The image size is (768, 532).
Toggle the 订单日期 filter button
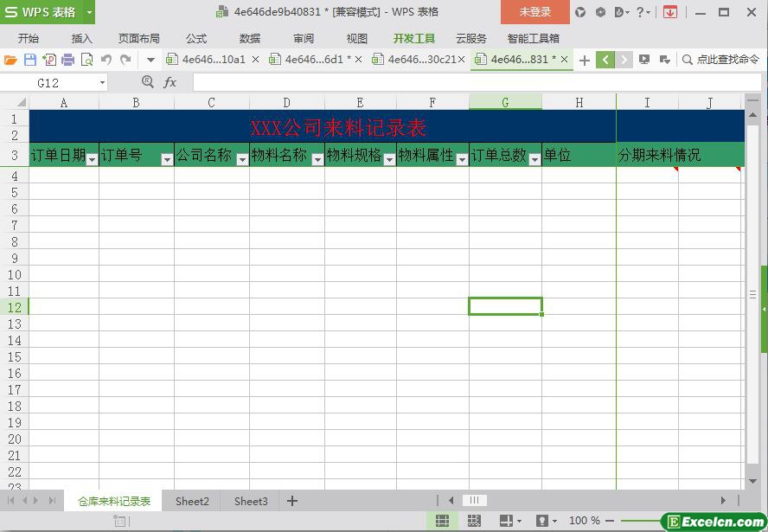click(x=92, y=159)
